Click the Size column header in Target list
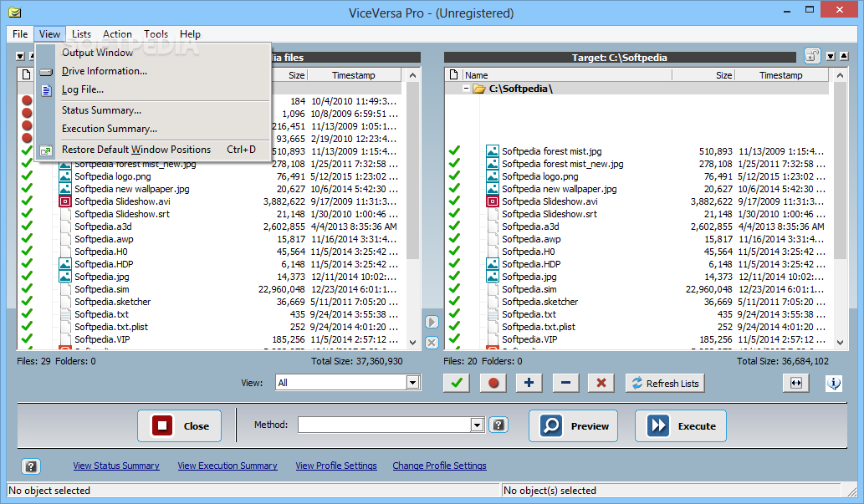Screen dimensions: 864x504 pyautogui.click(x=703, y=75)
